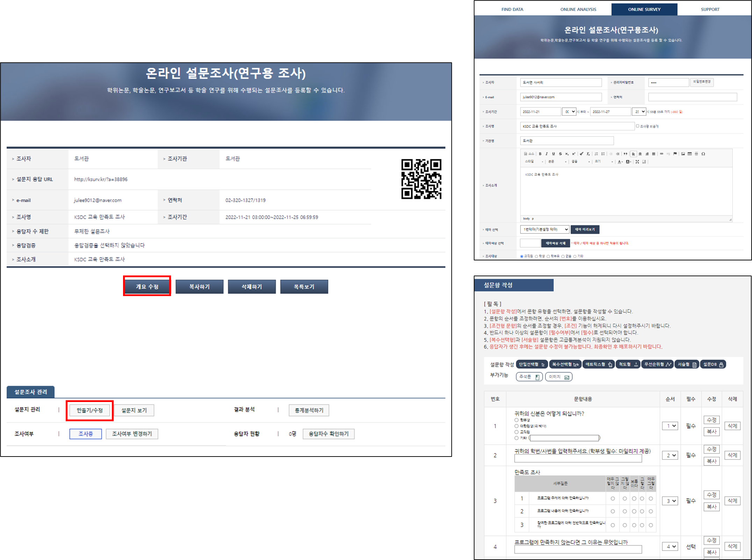Insert an image using the editor toolbar
The width and height of the screenshot is (752, 560).
(x=683, y=154)
